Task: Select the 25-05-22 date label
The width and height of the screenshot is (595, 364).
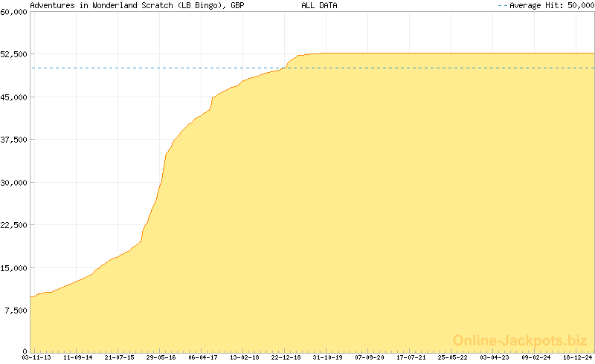Action: click(x=453, y=357)
